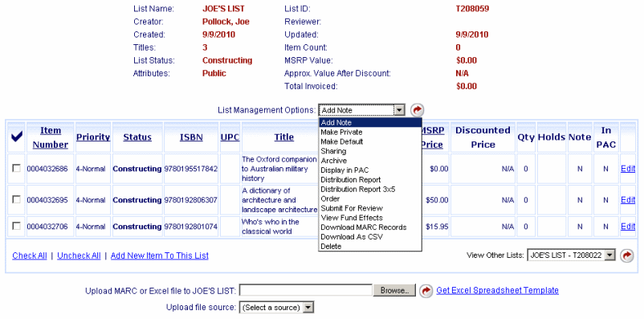Click ISBN 9780192806307
This screenshot has width=644, height=319.
pyautogui.click(x=191, y=200)
